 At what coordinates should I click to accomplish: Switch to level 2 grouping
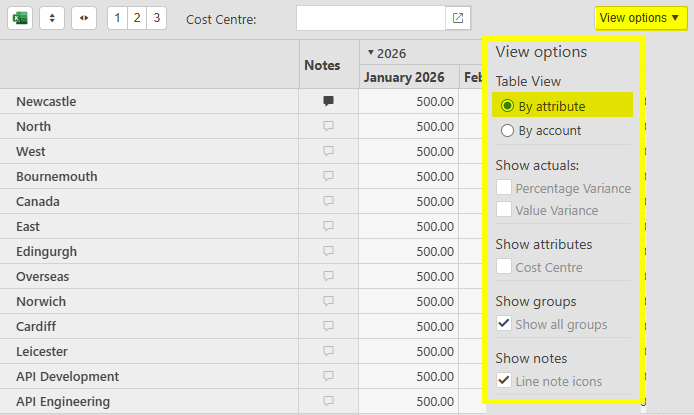tap(137, 18)
